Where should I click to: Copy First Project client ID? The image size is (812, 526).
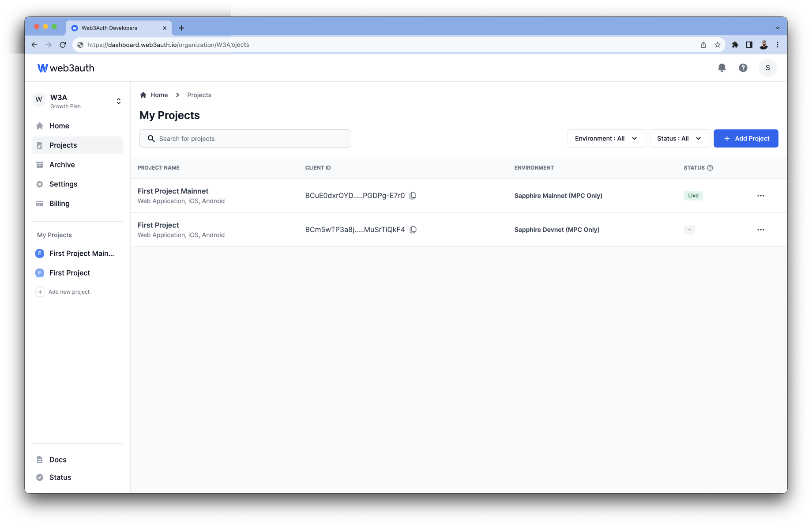(x=413, y=230)
